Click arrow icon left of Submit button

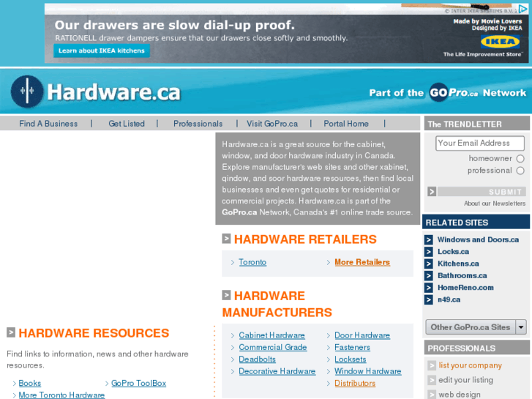pos(432,192)
